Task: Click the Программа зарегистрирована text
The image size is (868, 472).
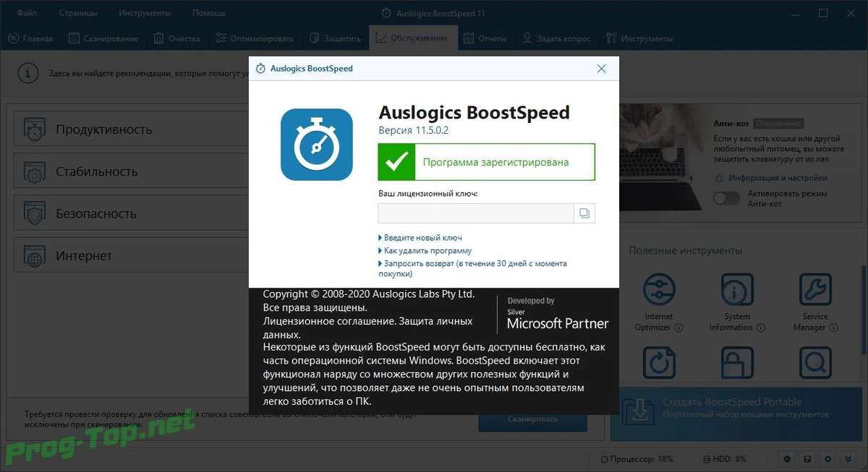Action: coord(495,163)
